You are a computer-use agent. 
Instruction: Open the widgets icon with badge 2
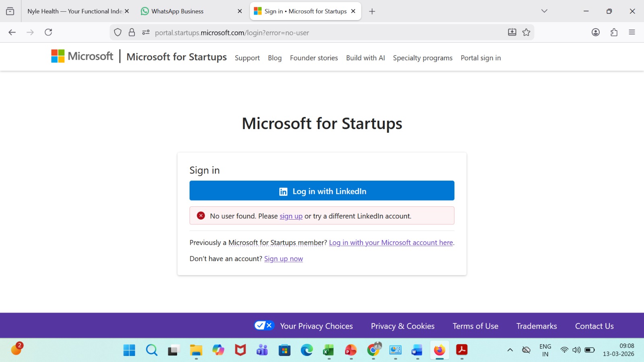click(17, 349)
